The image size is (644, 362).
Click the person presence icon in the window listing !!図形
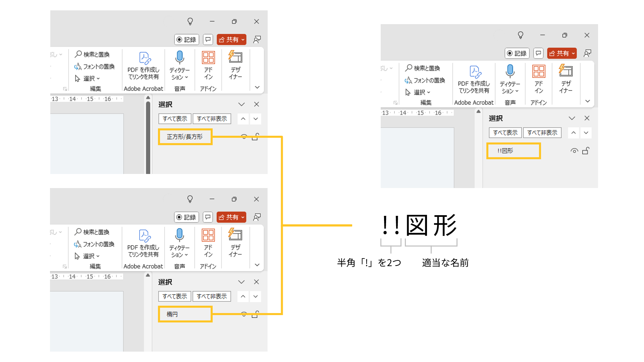(587, 53)
